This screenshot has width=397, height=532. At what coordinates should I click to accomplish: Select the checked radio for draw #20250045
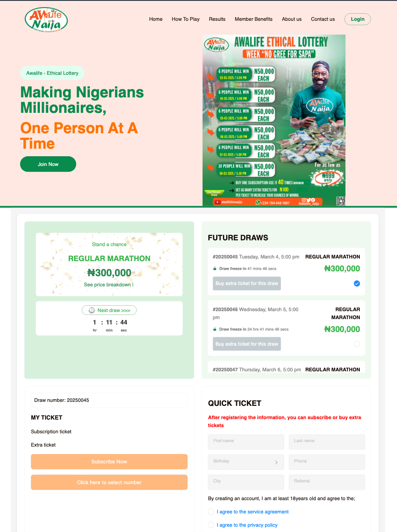tap(357, 283)
